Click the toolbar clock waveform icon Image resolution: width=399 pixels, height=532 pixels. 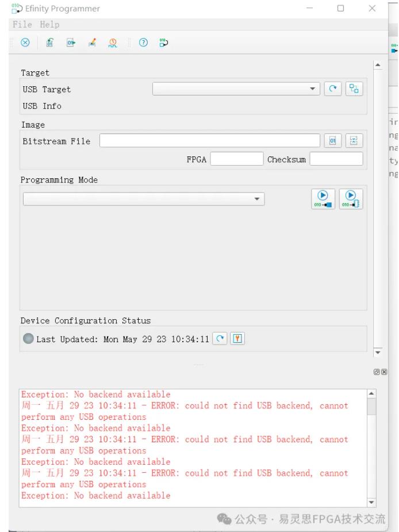113,43
